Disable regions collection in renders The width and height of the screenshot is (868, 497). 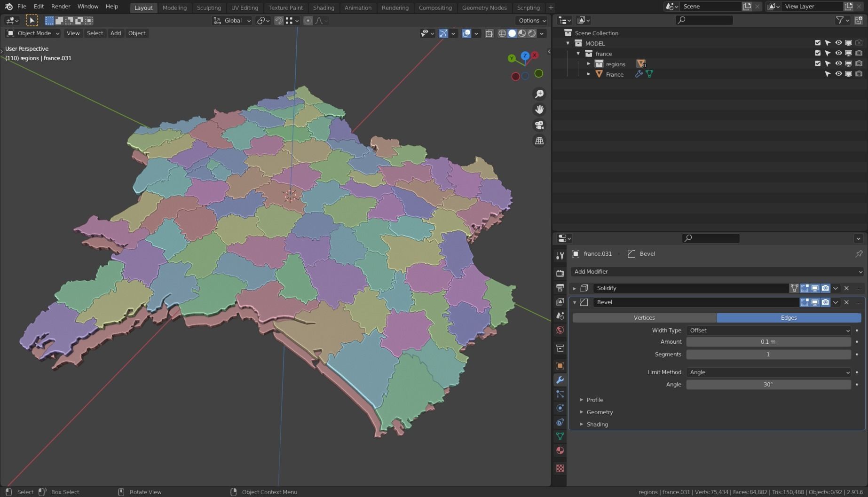[859, 63]
